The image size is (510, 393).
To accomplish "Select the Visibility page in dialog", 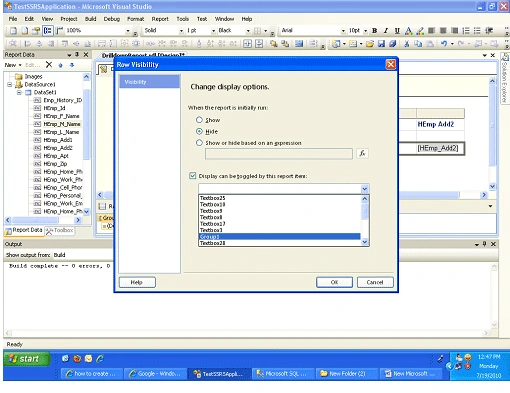I will [150, 82].
